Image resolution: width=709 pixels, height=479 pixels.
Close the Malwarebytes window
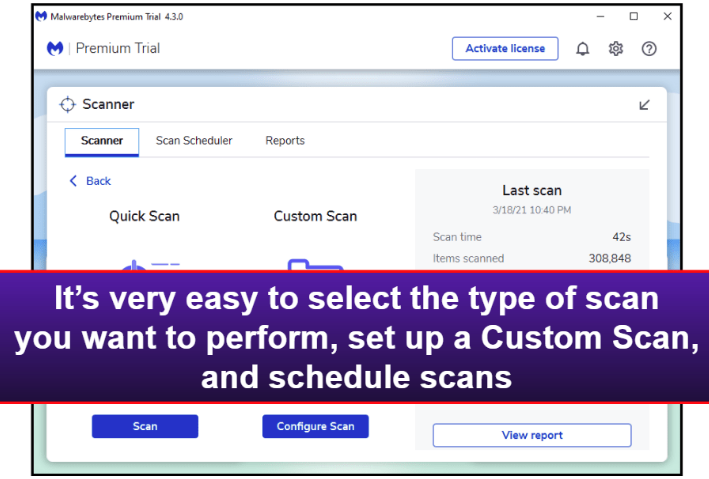click(x=667, y=16)
